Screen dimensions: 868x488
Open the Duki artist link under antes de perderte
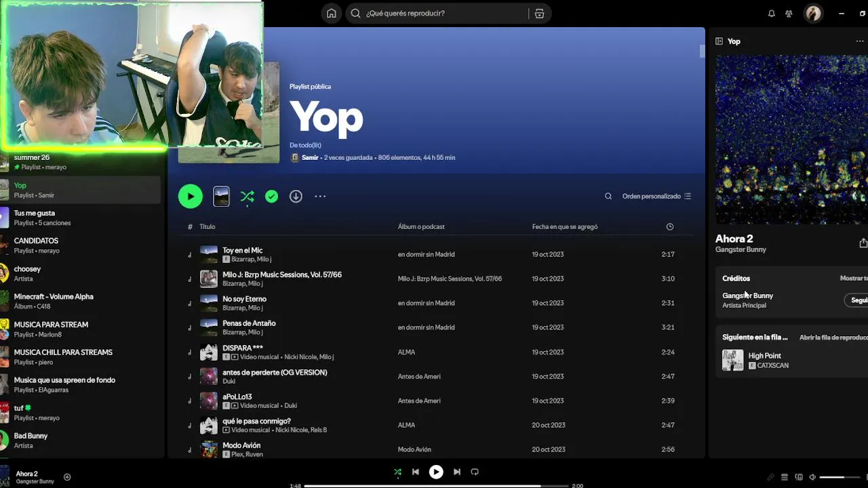229,381
